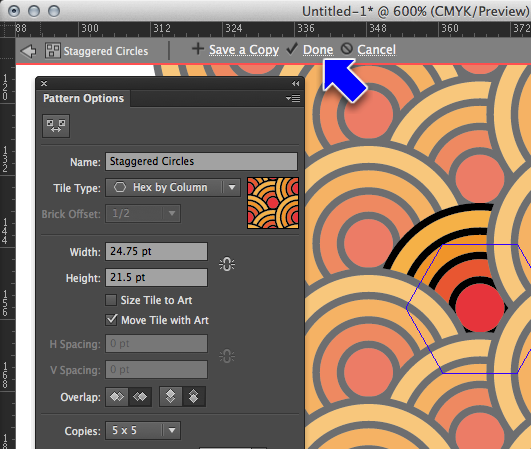Click the Width field showing 24.75 pt
Viewport: 531px width, 449px height.
pos(156,251)
